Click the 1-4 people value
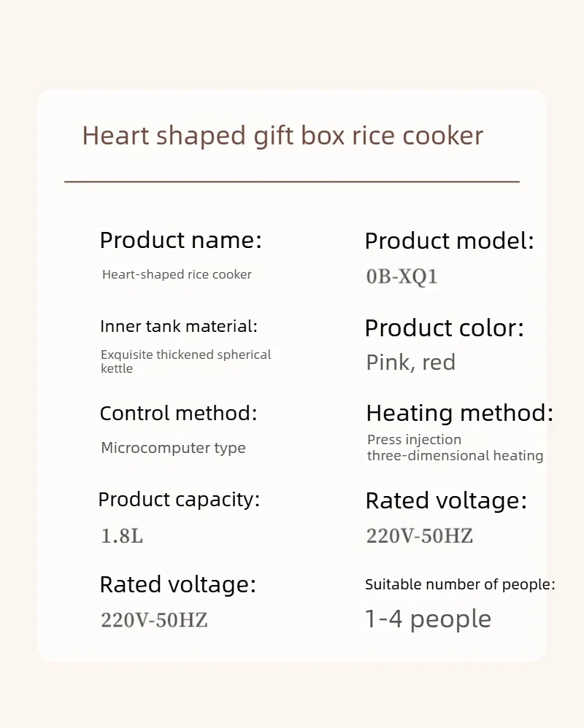Image resolution: width=584 pixels, height=728 pixels. click(x=428, y=619)
